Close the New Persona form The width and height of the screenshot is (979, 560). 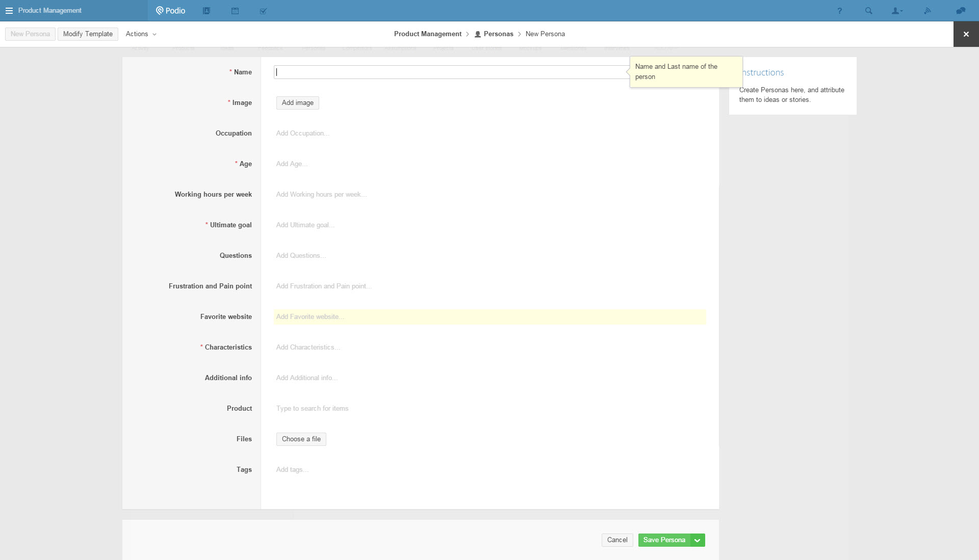(x=966, y=34)
